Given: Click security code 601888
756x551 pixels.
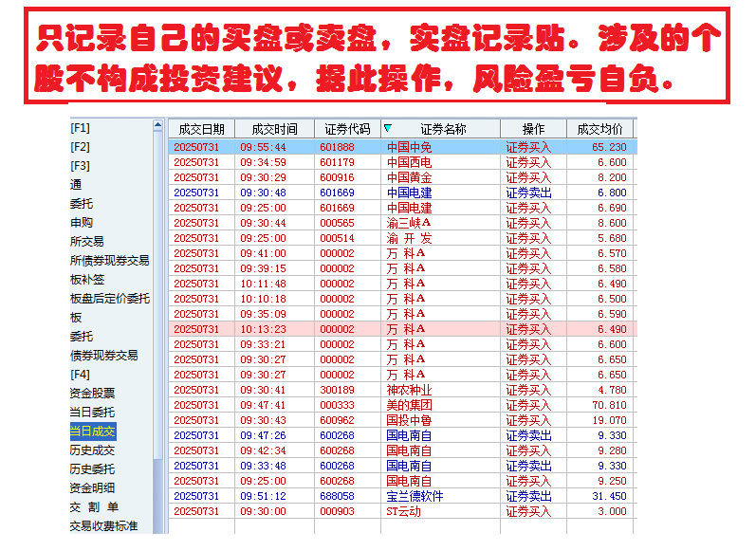Looking at the screenshot, I should [337, 147].
